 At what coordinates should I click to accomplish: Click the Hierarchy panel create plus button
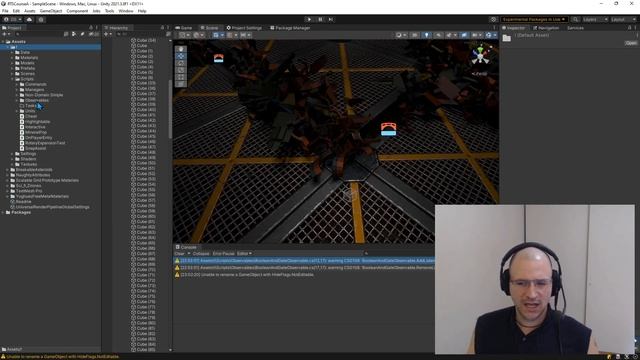[107, 34]
